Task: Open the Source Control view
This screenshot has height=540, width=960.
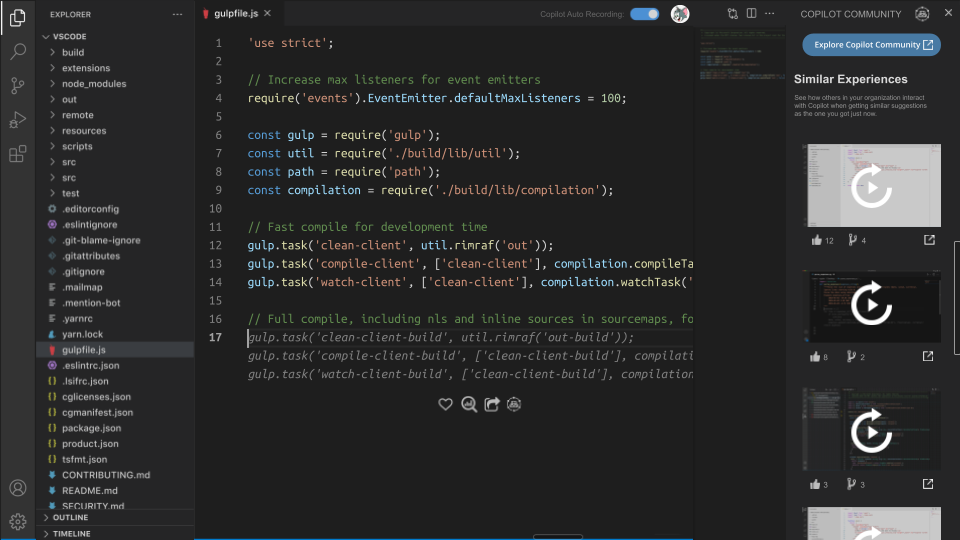Action: tap(17, 86)
